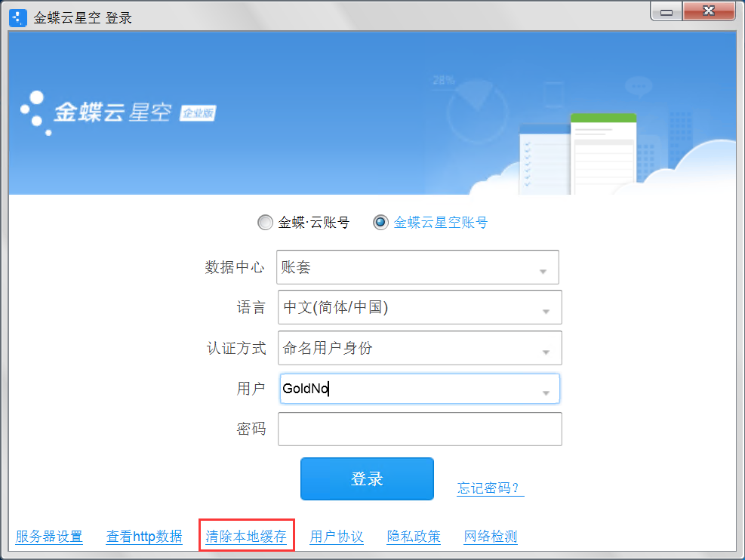
Task: Select the 金蝶·云账号 radio button
Action: pos(265,223)
